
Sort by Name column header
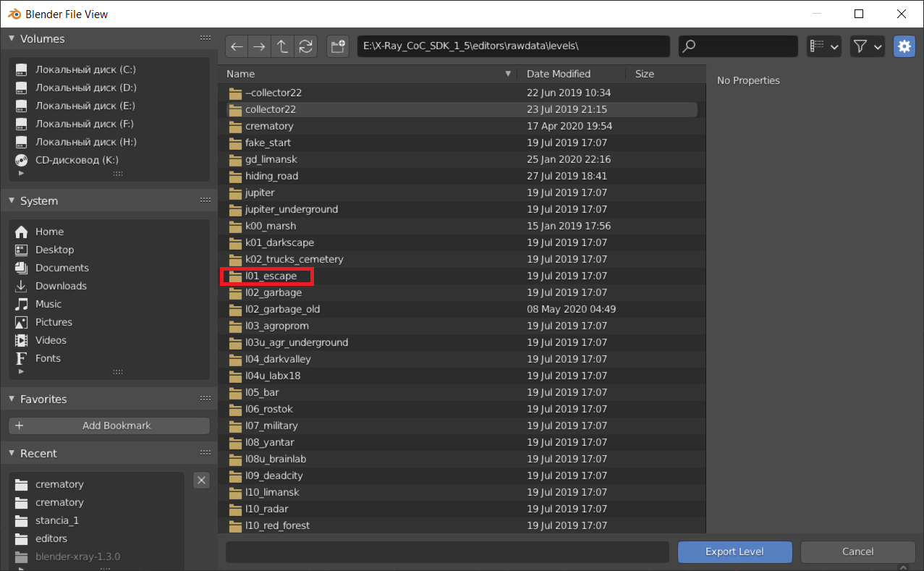[368, 74]
